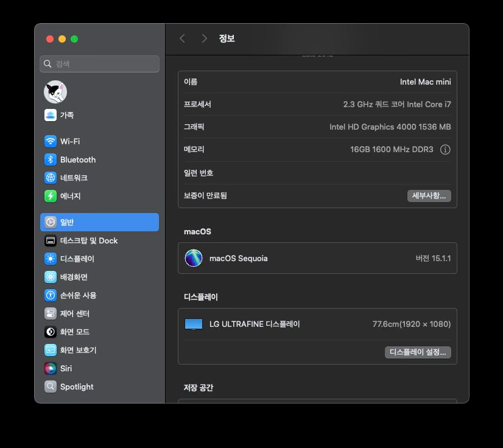Select the 에너지 lightning icon
The width and height of the screenshot is (503, 448).
tap(51, 196)
